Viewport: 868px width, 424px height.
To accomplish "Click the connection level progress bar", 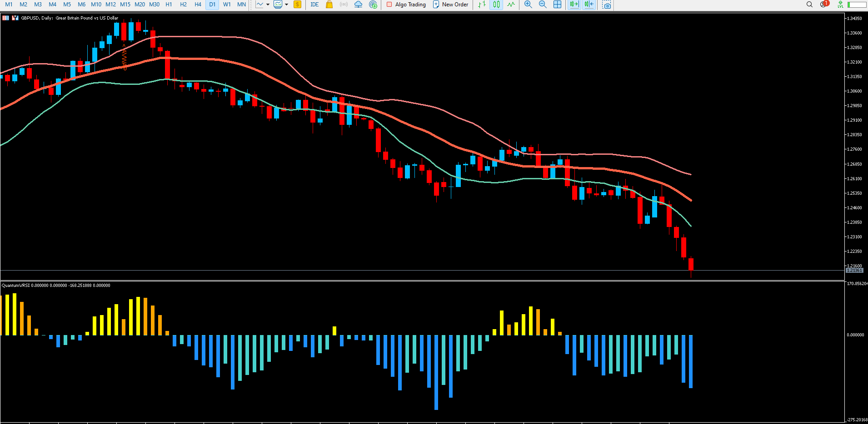I will 857,5.
